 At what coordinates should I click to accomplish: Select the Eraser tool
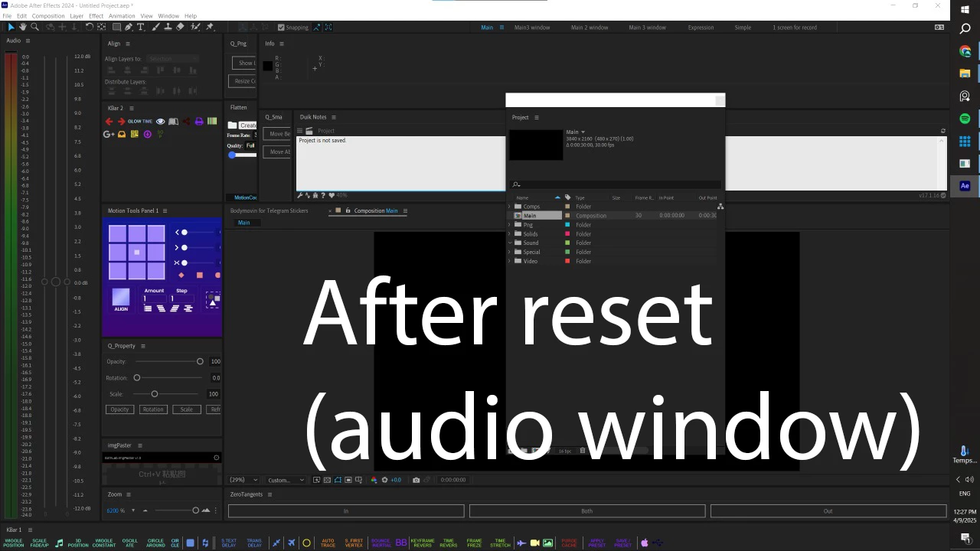pos(180,27)
